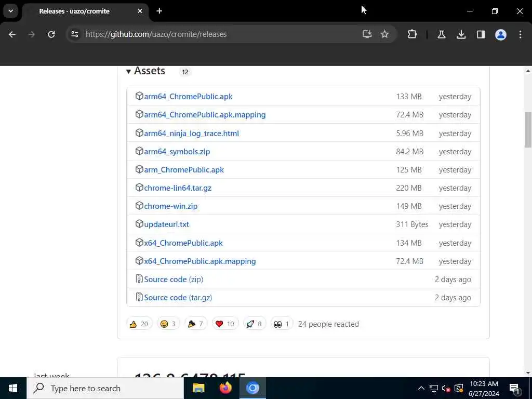Viewport: 532px width, 399px height.
Task: Download arm64_symbols.zip
Action: (x=177, y=151)
